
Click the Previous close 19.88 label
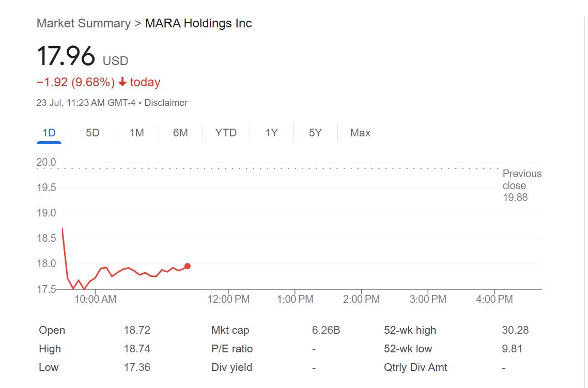click(522, 185)
